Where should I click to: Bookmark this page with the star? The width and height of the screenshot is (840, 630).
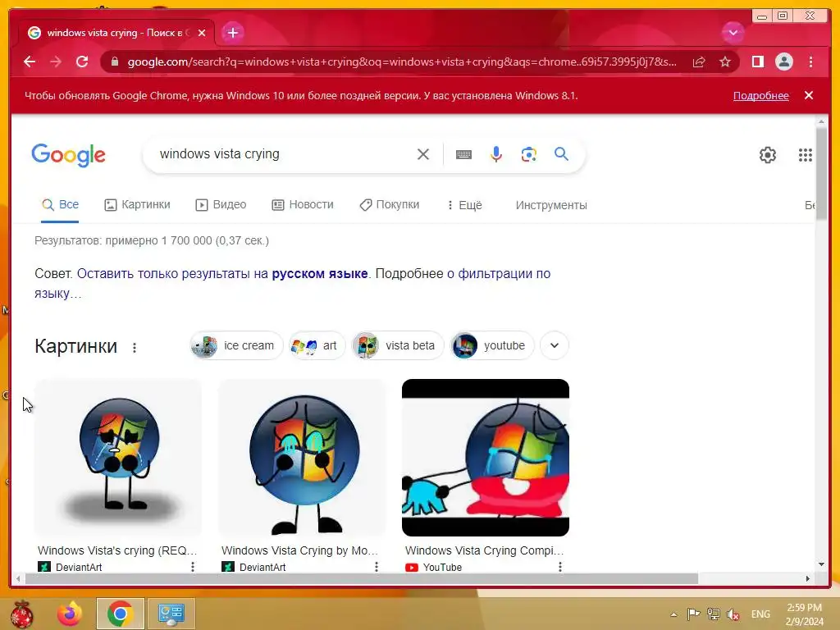[725, 62]
